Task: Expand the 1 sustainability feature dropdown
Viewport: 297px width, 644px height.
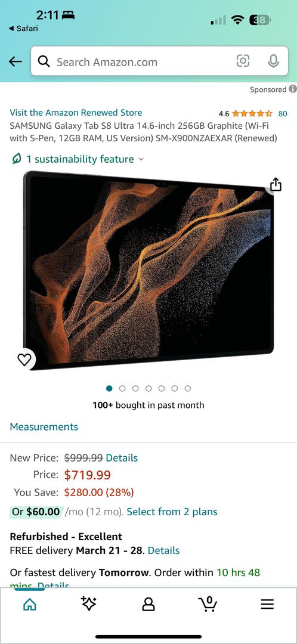Action: [x=78, y=159]
